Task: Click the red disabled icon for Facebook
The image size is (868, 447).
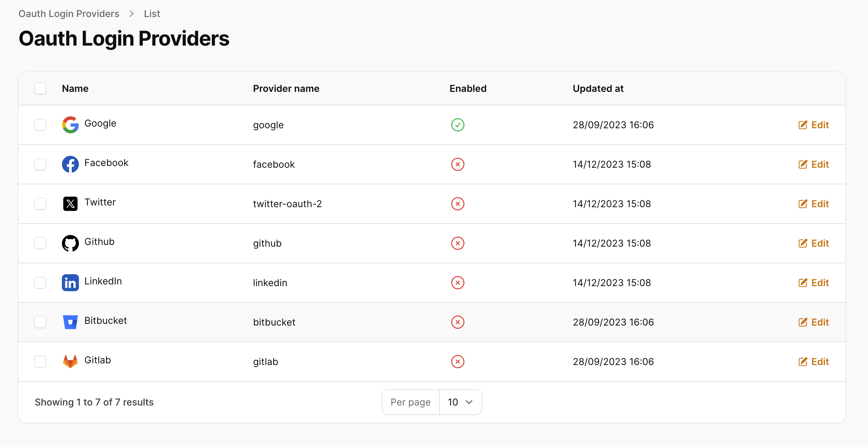Action: (x=458, y=164)
